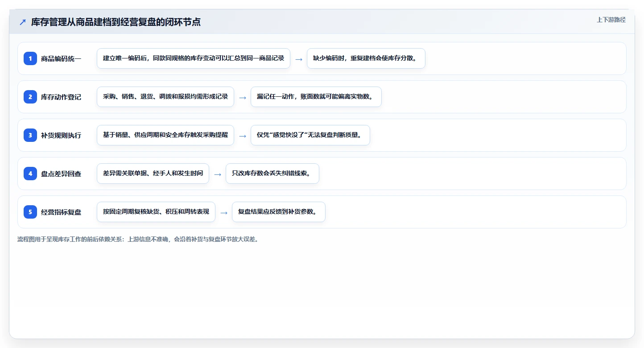Select step number badge 3
This screenshot has height=348, width=644.
[x=30, y=135]
